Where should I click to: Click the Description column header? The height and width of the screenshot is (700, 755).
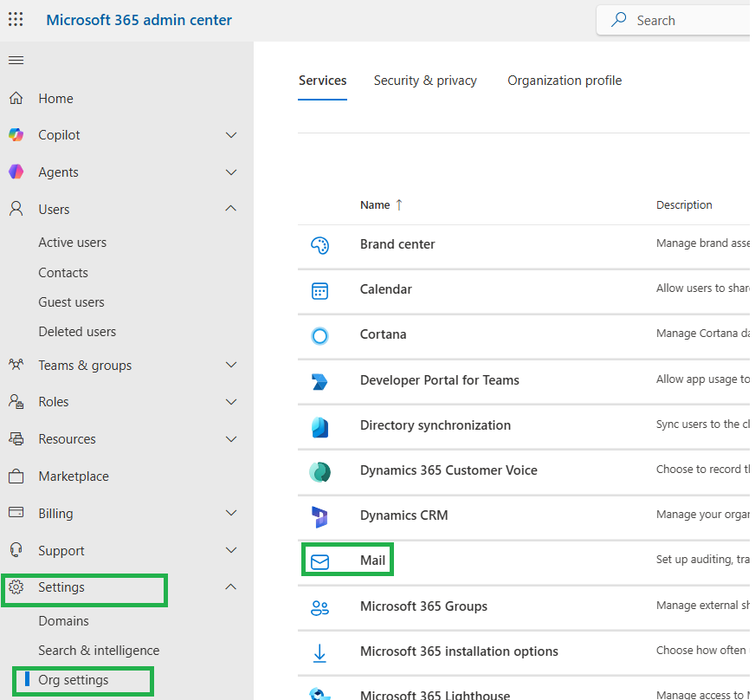click(684, 204)
